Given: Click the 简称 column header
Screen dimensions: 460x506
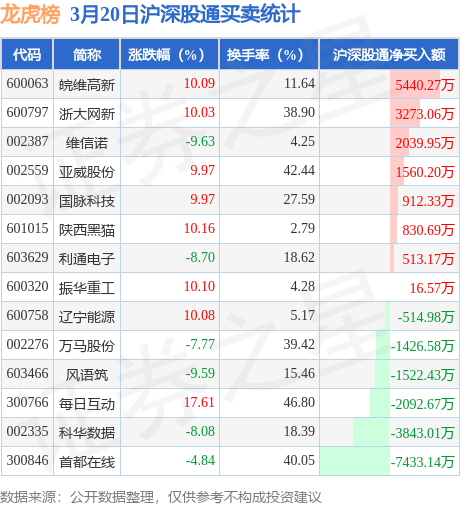Looking at the screenshot, I should 87,55.
